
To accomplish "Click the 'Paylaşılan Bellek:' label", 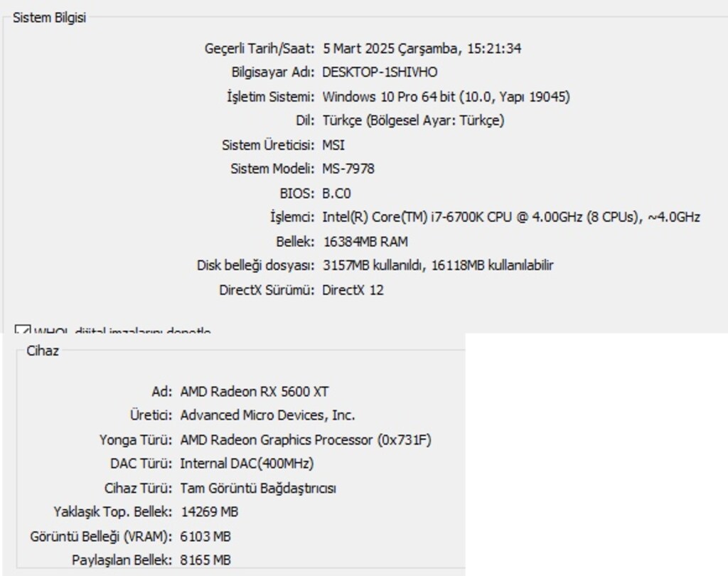I will [x=122, y=560].
